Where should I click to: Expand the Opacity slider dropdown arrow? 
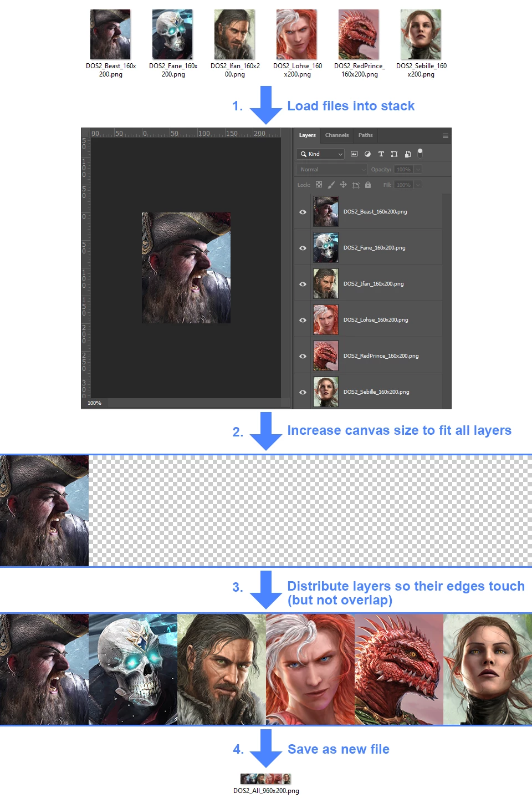click(418, 169)
